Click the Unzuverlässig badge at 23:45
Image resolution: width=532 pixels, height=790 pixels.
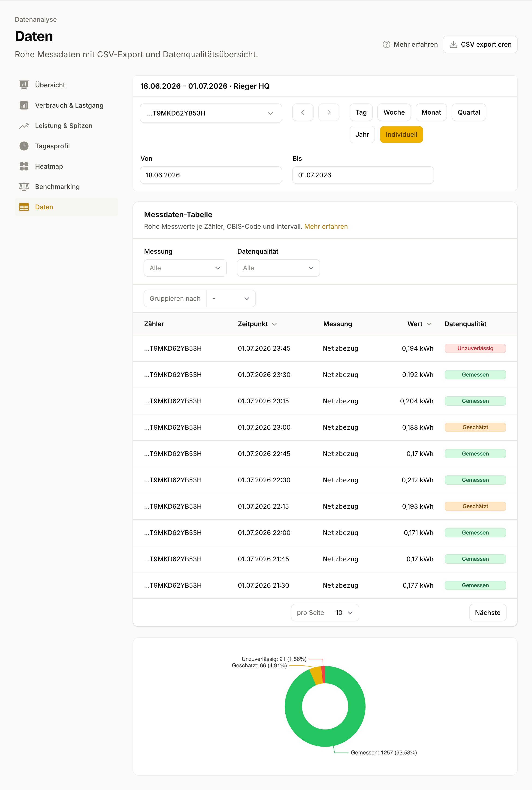pos(475,348)
